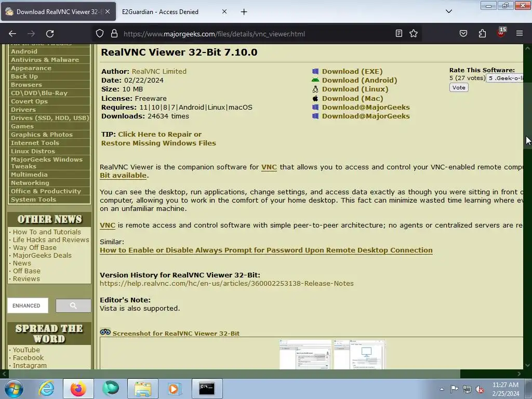Click the muted volume tray icon
The height and width of the screenshot is (399, 532).
point(480,389)
